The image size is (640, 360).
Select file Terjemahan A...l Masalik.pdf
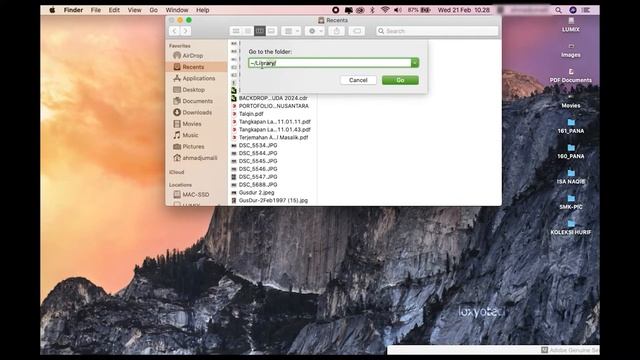pyautogui.click(x=272, y=138)
